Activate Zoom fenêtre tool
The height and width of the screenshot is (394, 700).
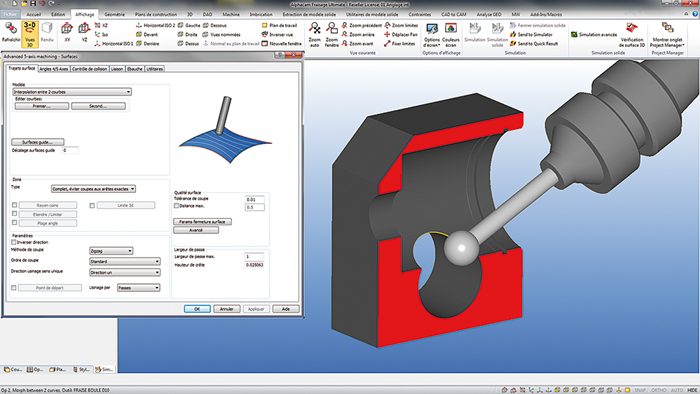[x=332, y=34]
